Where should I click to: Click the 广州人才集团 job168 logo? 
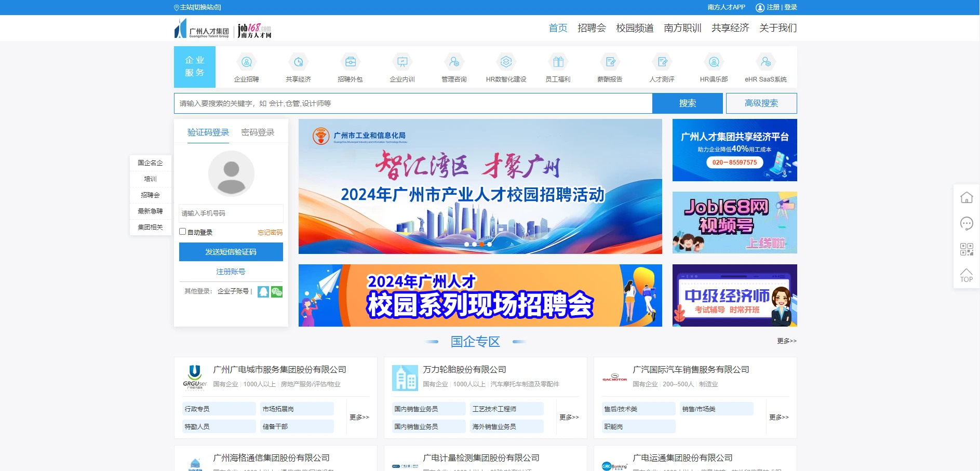(223, 29)
